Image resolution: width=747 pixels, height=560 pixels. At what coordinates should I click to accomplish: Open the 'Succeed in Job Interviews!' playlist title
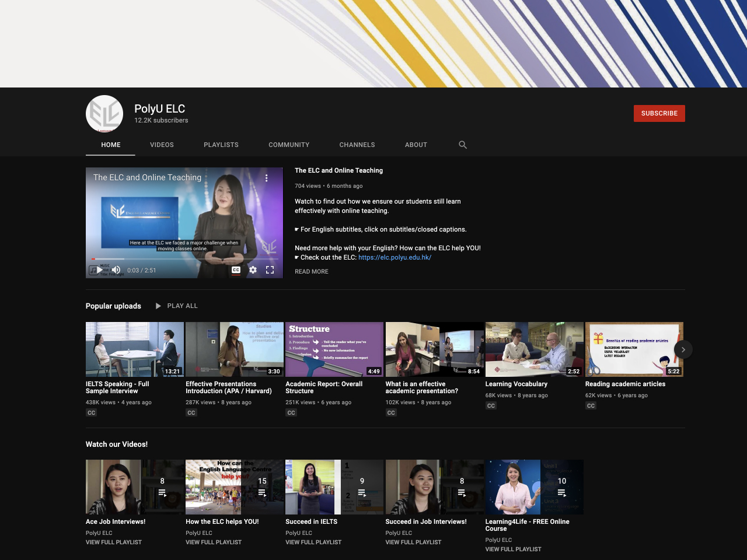click(x=426, y=521)
